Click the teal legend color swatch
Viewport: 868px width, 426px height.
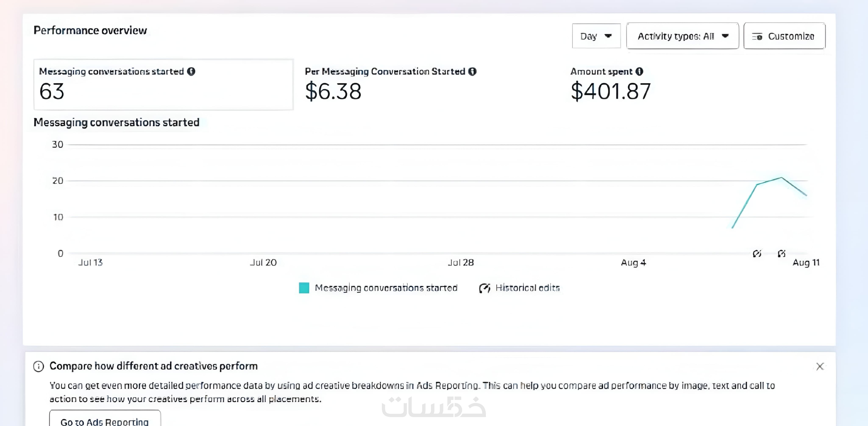[304, 288]
